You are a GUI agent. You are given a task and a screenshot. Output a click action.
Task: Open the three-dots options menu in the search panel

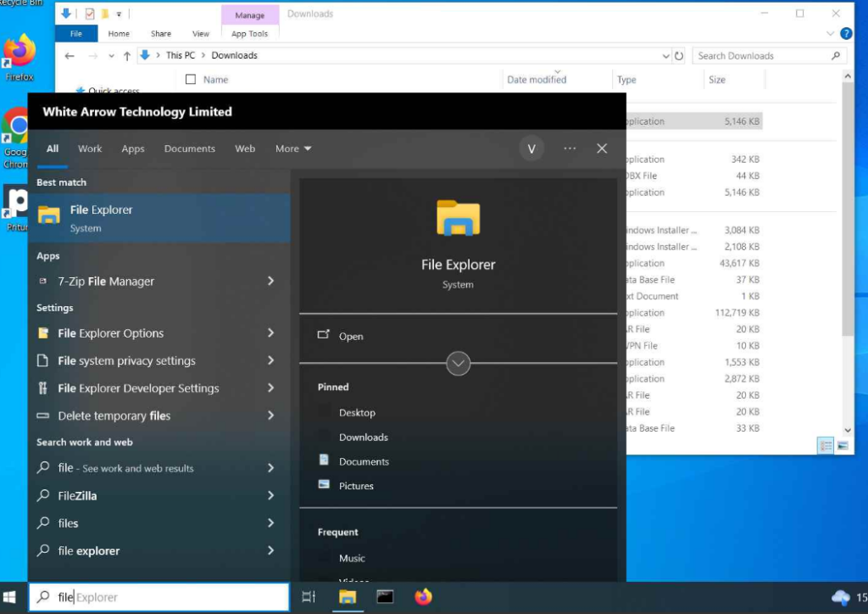coord(570,148)
